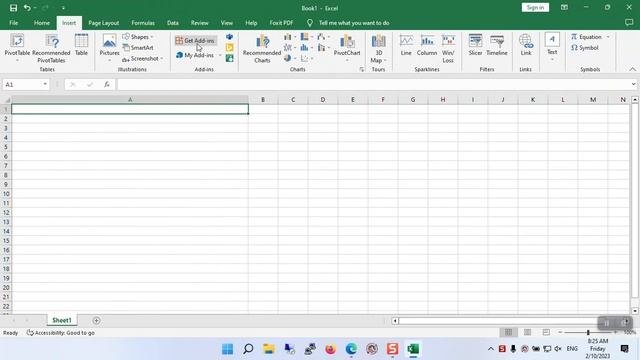This screenshot has width=640, height=360.
Task: Click the Visio Data Visualizer add-in icon
Action: pos(229,37)
